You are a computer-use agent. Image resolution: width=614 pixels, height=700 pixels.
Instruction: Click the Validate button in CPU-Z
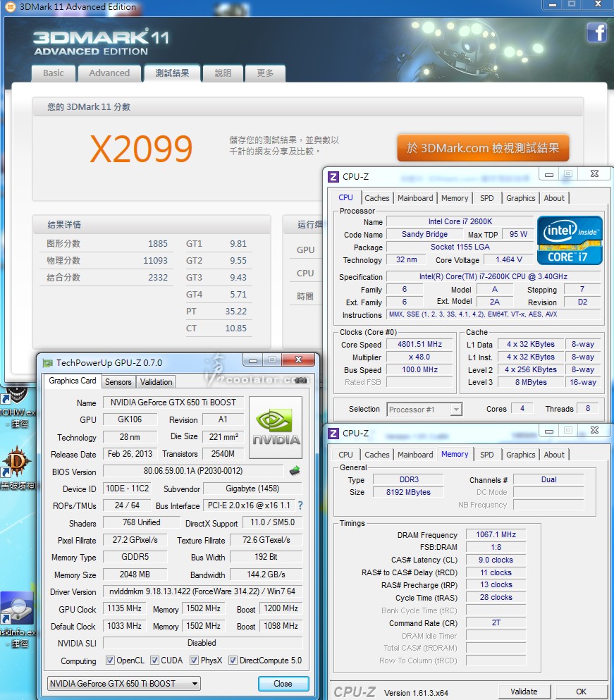pos(524,692)
